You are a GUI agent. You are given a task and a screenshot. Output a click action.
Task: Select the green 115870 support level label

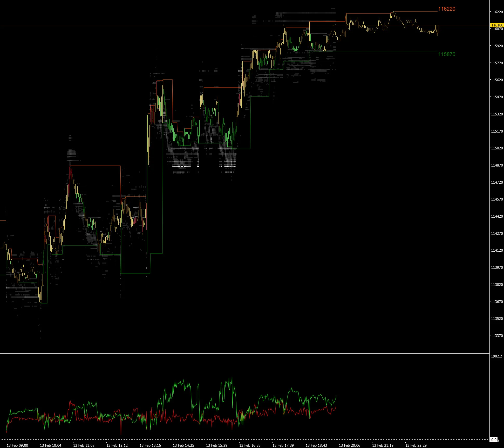pyautogui.click(x=447, y=54)
